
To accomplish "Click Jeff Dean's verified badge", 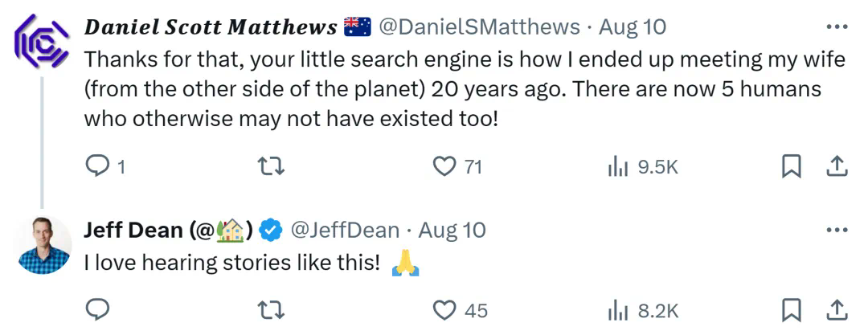I will 272,231.
